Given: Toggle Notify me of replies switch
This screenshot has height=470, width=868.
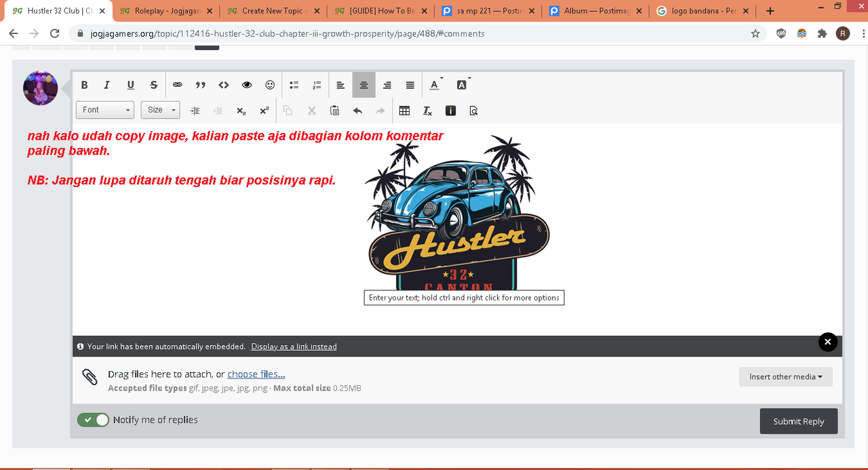Looking at the screenshot, I should (x=93, y=420).
